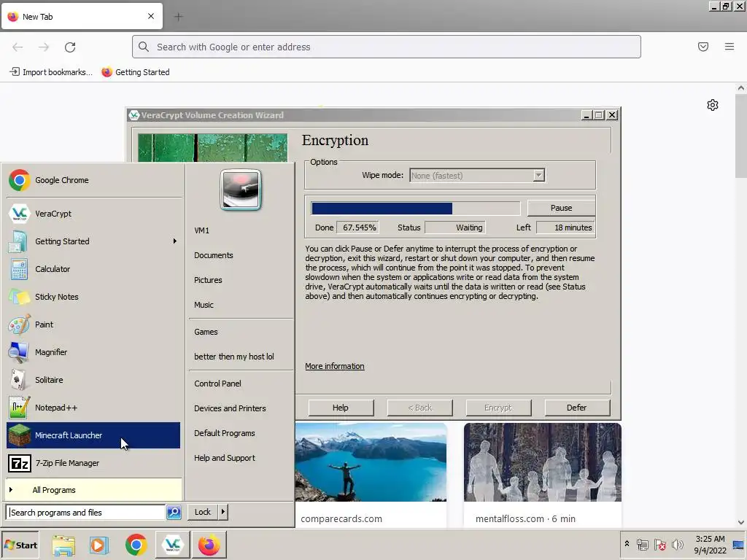Click the user account picture in Start menu
747x560 pixels.
[x=241, y=190]
